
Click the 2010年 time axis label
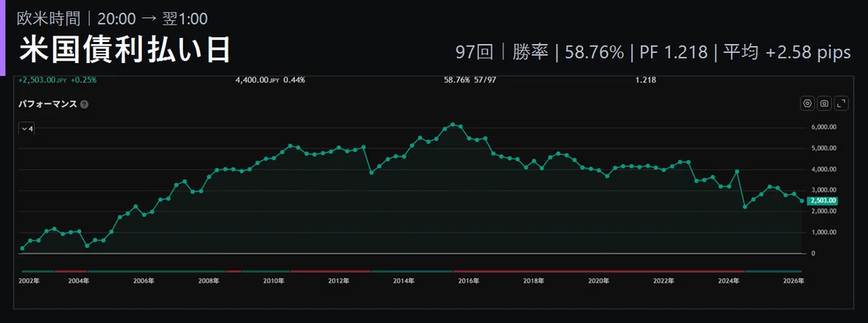pyautogui.click(x=273, y=280)
